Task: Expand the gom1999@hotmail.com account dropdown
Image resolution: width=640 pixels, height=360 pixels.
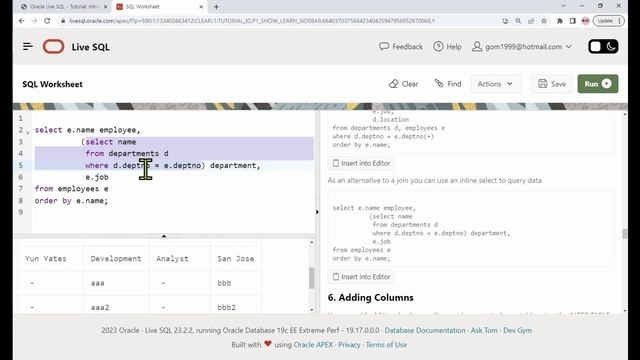Action: (x=522, y=47)
